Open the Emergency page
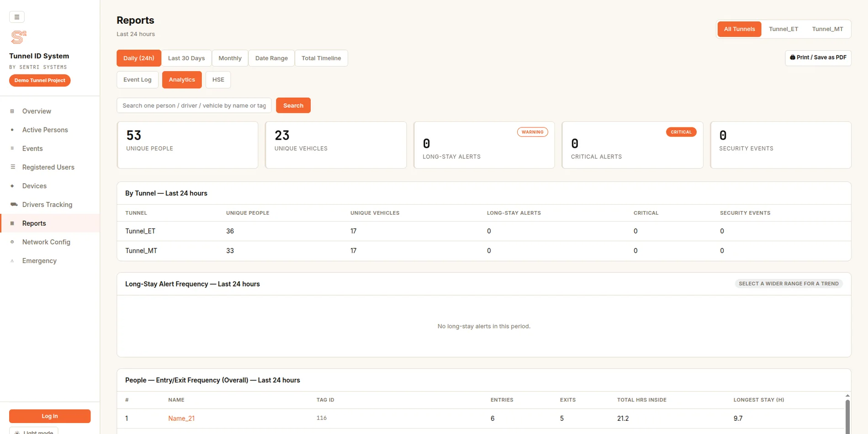This screenshot has height=434, width=868. pyautogui.click(x=50, y=261)
